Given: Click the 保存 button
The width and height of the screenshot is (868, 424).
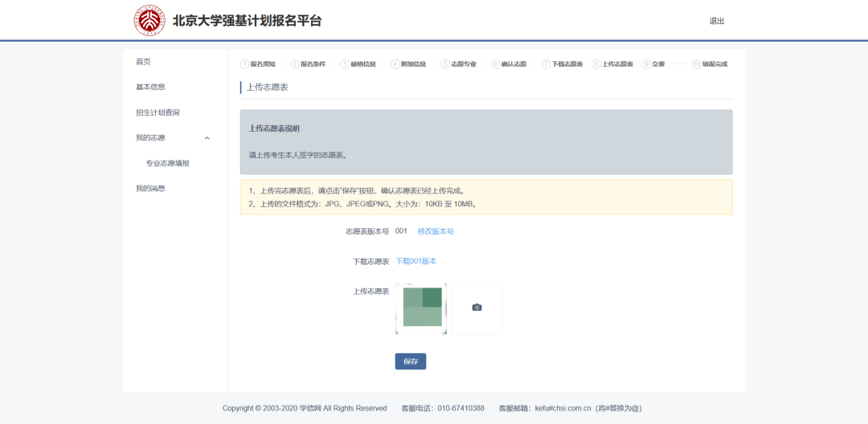Looking at the screenshot, I should [411, 361].
